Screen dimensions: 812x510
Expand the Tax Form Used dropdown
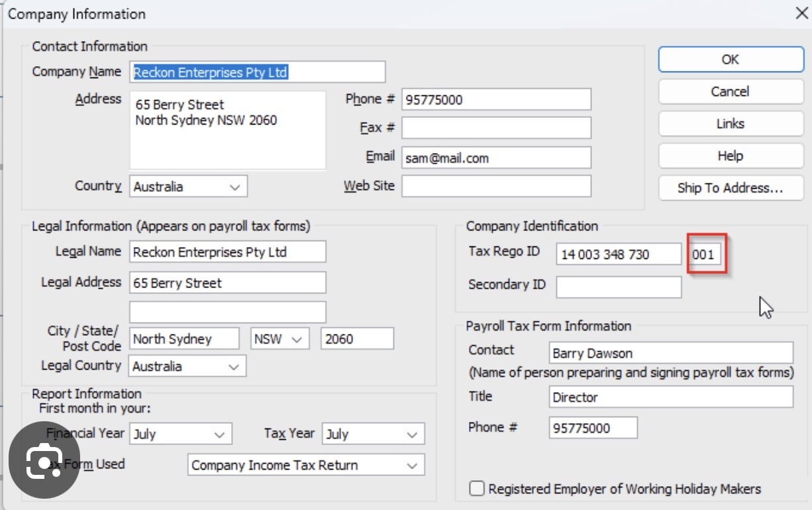[x=306, y=465]
